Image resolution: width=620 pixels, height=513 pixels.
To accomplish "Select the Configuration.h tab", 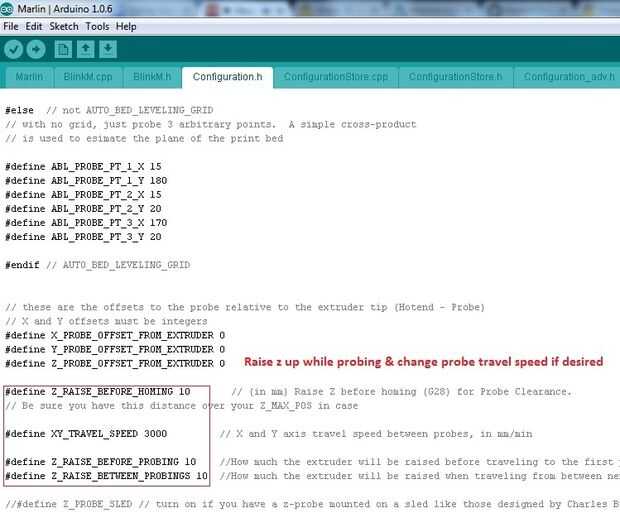I will pos(227,77).
